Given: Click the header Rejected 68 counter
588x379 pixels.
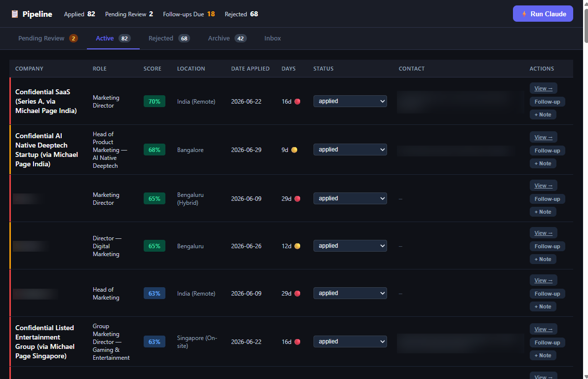Looking at the screenshot, I should (241, 14).
